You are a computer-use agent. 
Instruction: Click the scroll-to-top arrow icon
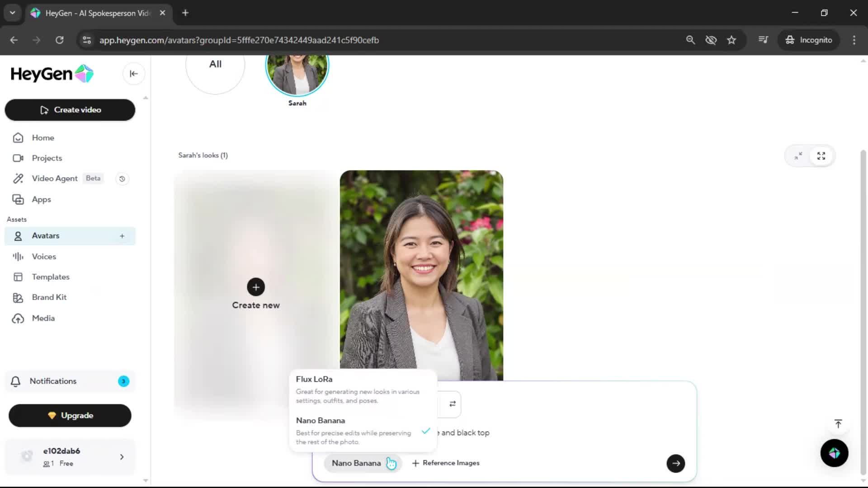click(838, 424)
